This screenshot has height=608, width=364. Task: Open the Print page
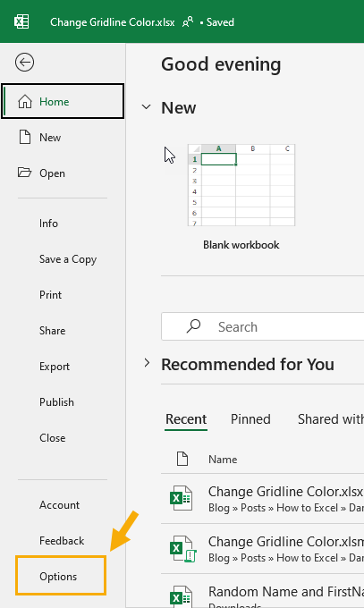tap(50, 295)
